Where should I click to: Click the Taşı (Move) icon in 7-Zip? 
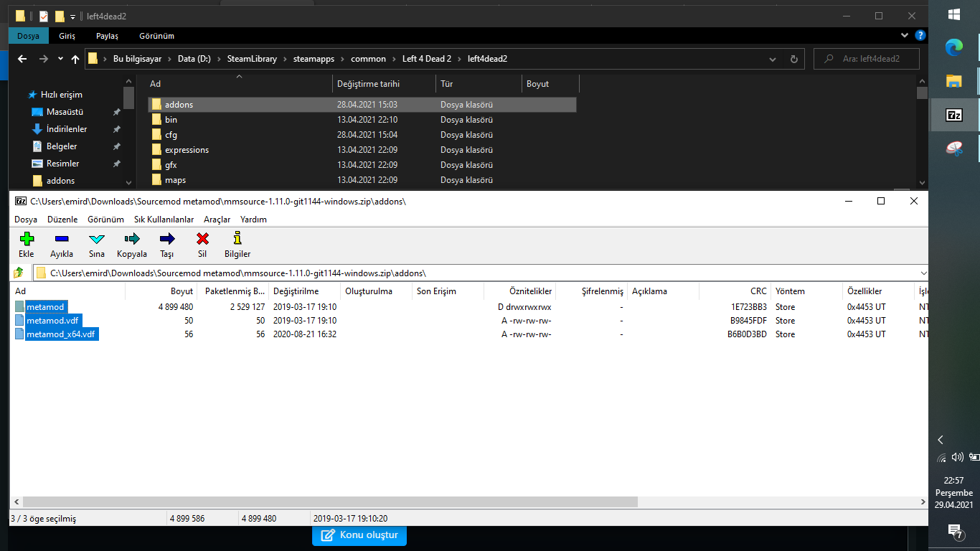(167, 239)
